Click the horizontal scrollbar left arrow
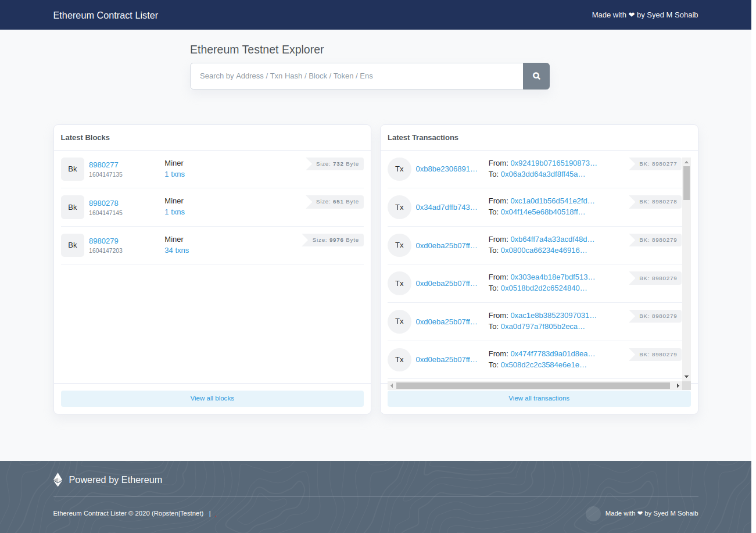This screenshot has height=533, width=756. pyautogui.click(x=392, y=385)
